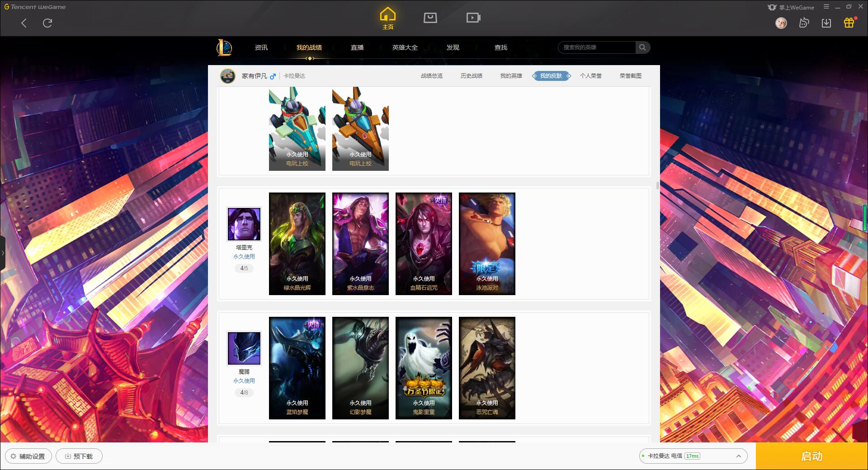Open the friends share icon
This screenshot has height=470, width=868.
[804, 23]
